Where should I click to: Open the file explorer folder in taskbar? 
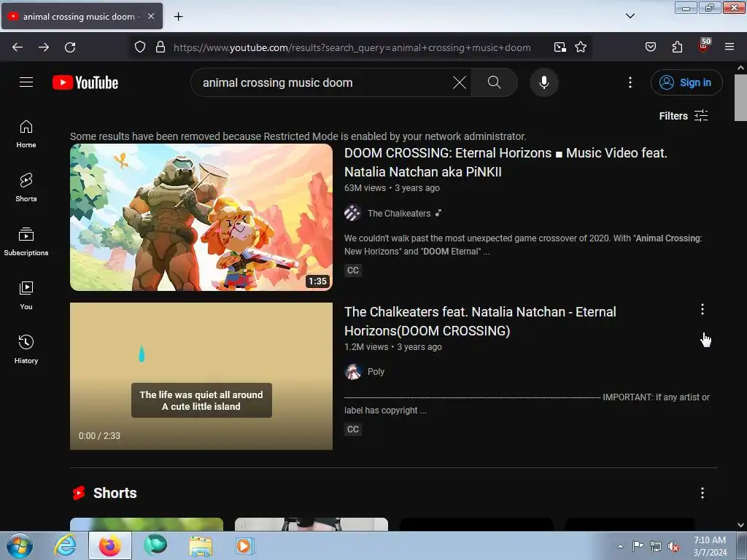click(x=201, y=545)
